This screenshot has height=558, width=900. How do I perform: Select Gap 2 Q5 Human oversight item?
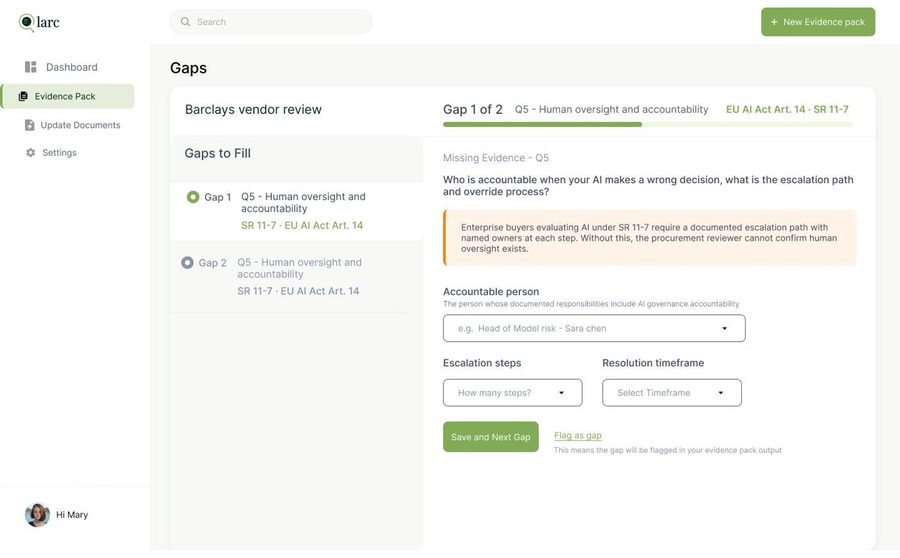(x=296, y=277)
